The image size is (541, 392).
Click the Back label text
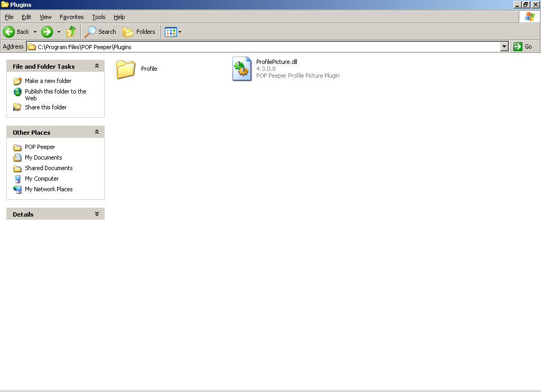(x=23, y=32)
